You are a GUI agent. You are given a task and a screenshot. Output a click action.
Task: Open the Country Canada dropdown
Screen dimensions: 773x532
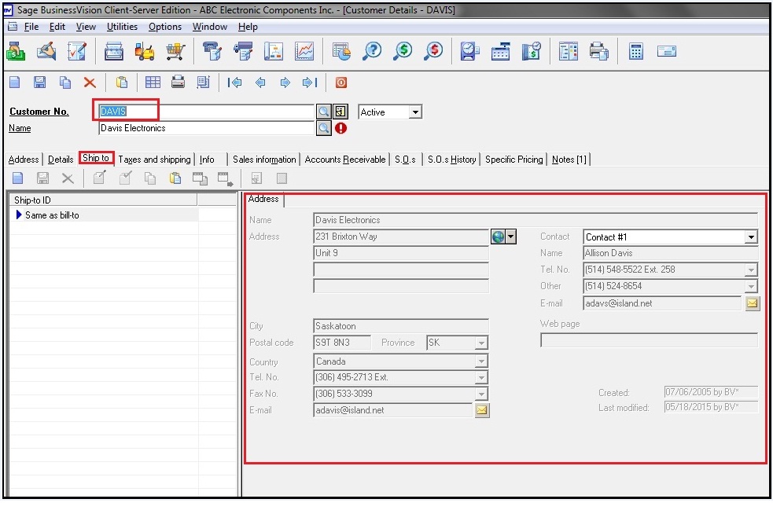(481, 361)
